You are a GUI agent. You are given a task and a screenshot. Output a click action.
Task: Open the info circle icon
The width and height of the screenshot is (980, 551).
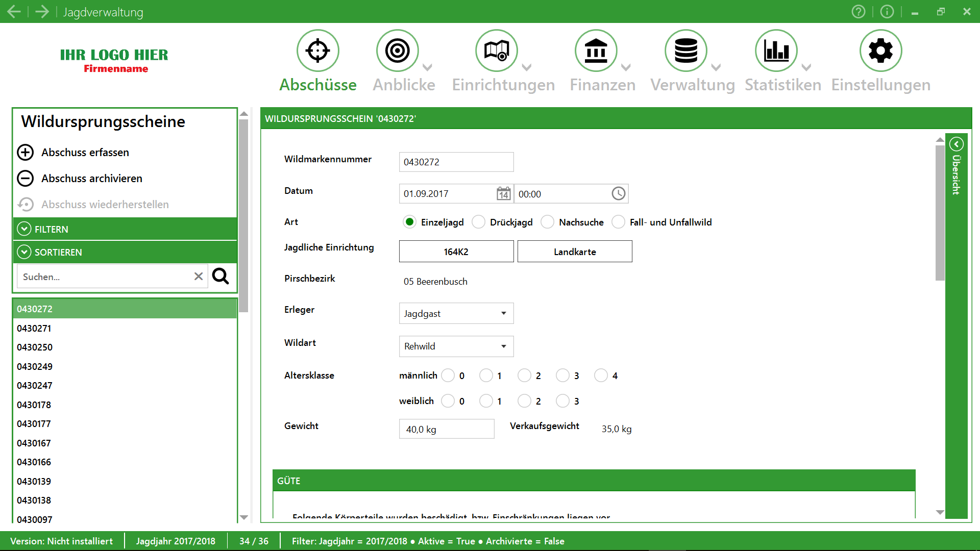pyautogui.click(x=887, y=11)
